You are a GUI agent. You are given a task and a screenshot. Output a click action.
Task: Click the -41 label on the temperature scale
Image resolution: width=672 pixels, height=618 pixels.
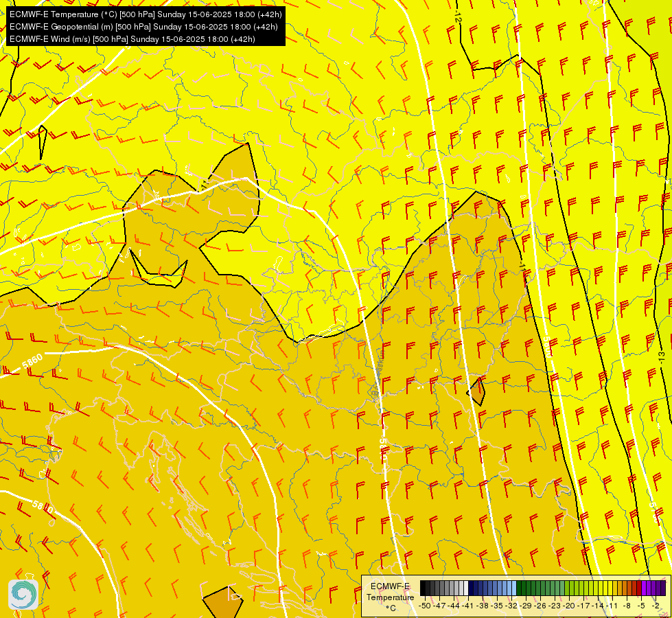click(468, 606)
